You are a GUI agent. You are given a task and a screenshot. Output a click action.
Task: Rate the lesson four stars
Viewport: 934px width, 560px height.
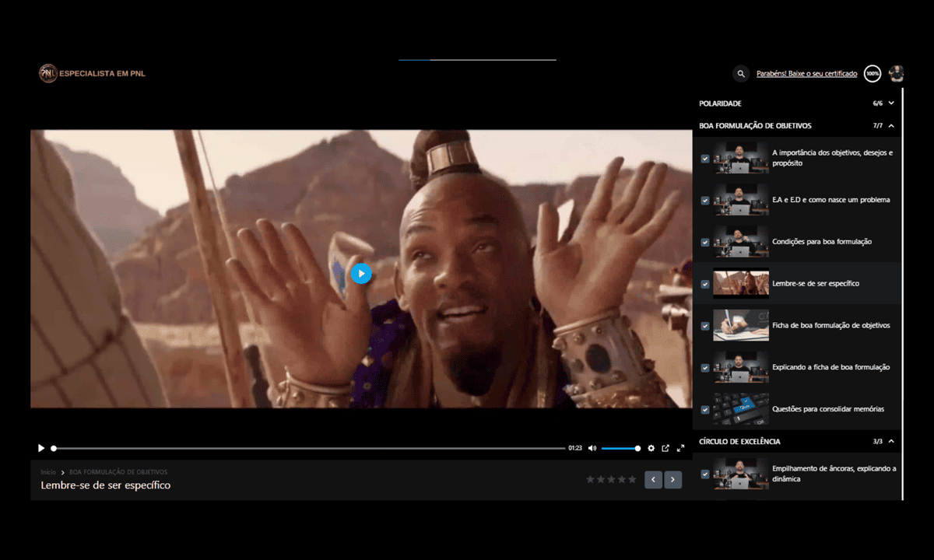621,480
